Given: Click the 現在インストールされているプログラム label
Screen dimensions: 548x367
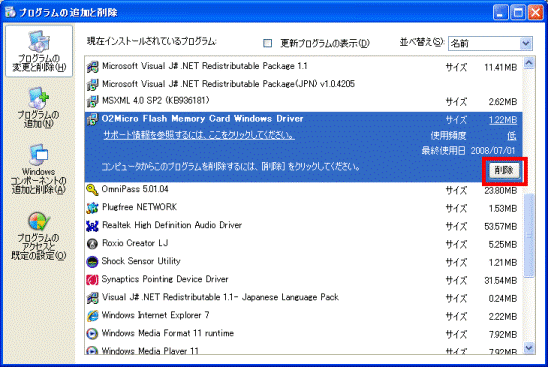Looking at the screenshot, I should [152, 42].
